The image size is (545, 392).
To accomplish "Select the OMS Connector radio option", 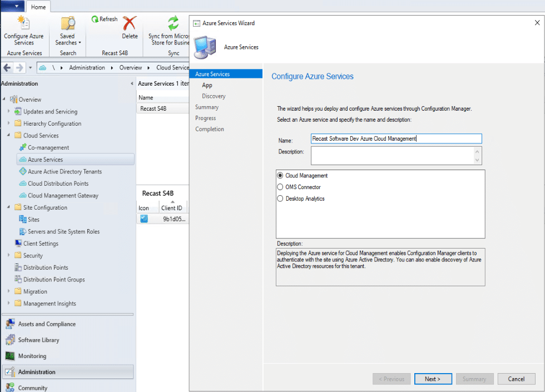I will (280, 187).
